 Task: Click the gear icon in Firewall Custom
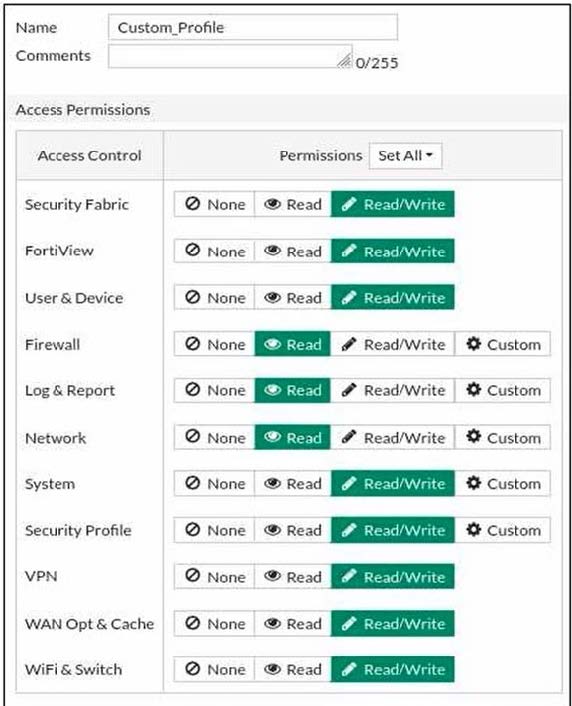473,344
